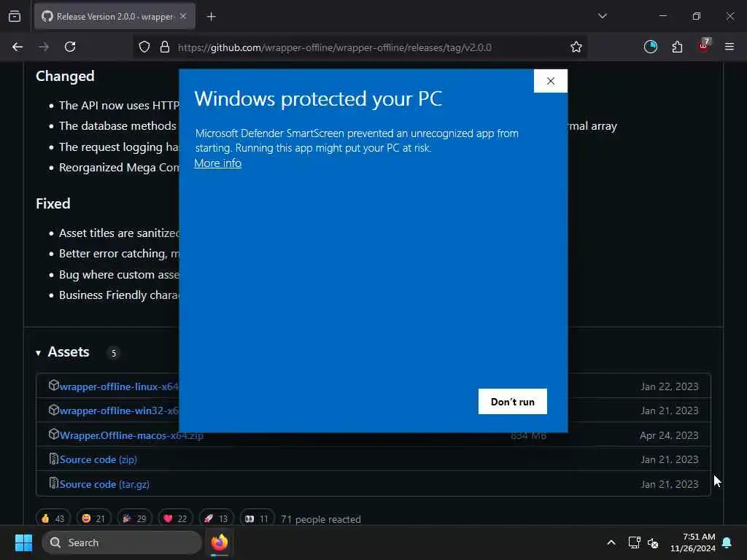Screen dimensions: 747x560
Task: Click the taskbar Search box
Action: point(122,542)
